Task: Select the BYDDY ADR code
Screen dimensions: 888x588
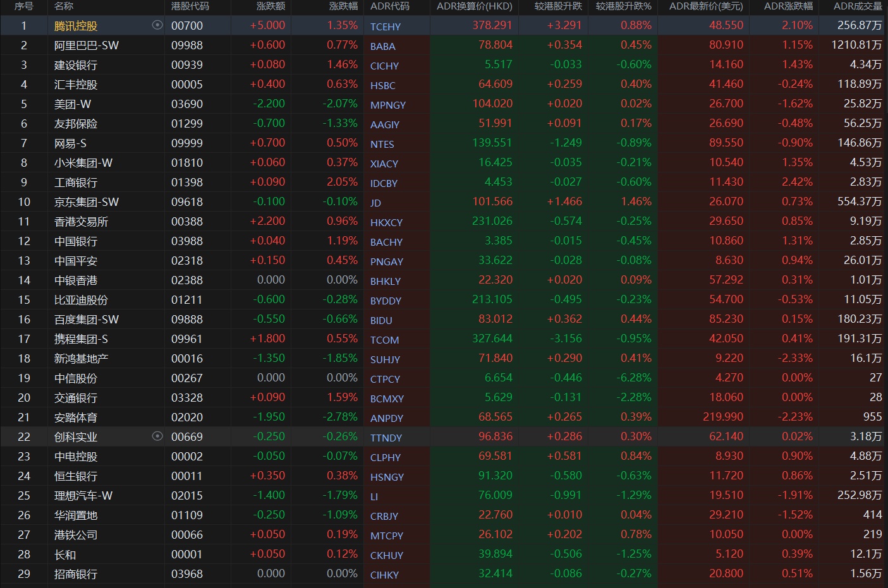Action: pos(386,301)
